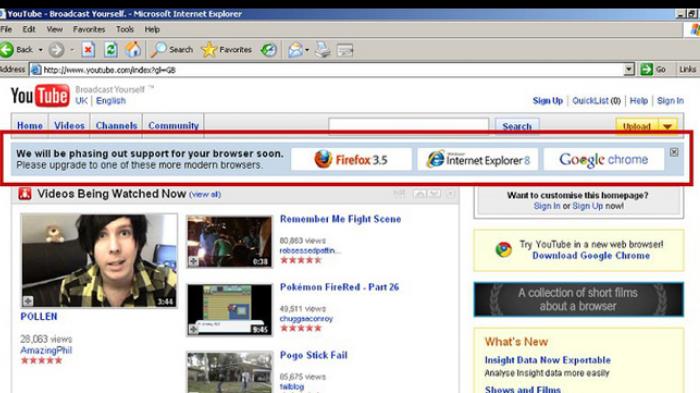Click the Chrome logo in promo box

click(504, 249)
